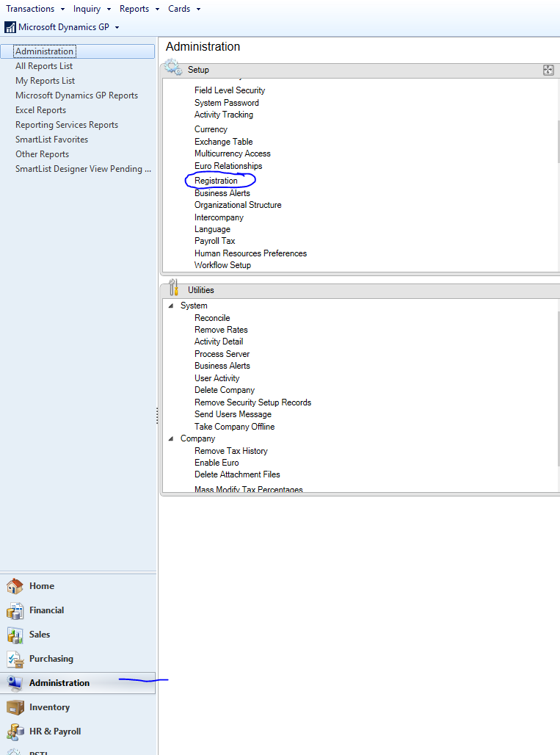
Task: Open the Reports menu dropdown
Action: click(x=139, y=9)
